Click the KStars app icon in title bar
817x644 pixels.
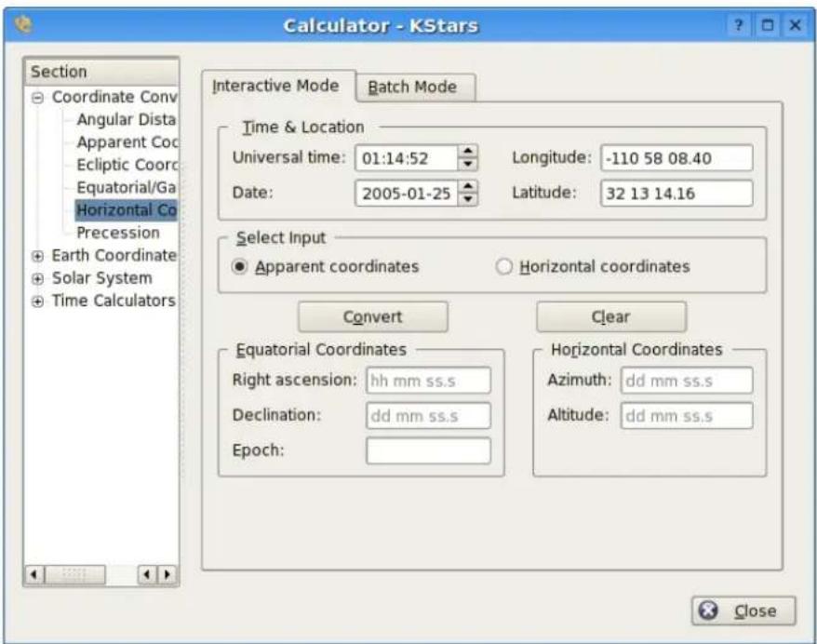[23, 24]
